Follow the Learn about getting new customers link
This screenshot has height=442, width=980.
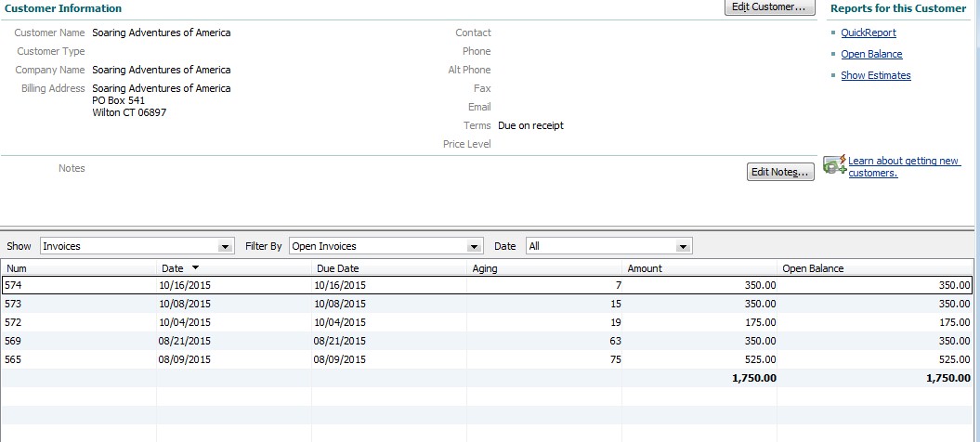(x=903, y=167)
